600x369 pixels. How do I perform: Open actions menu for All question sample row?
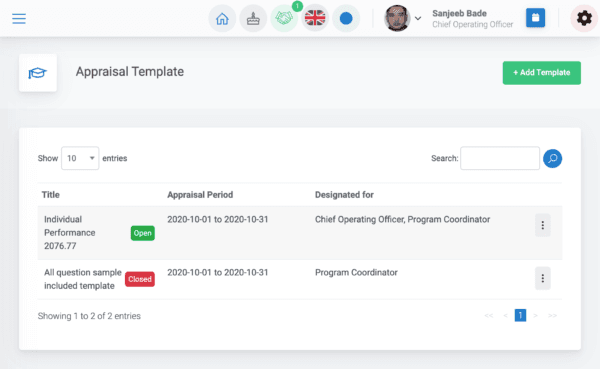click(543, 278)
